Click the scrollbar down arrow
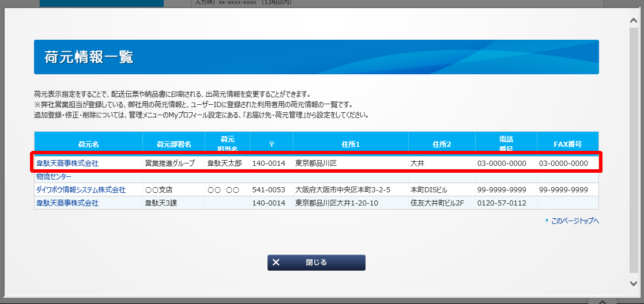Screen dimensions: 644x304 634,283
